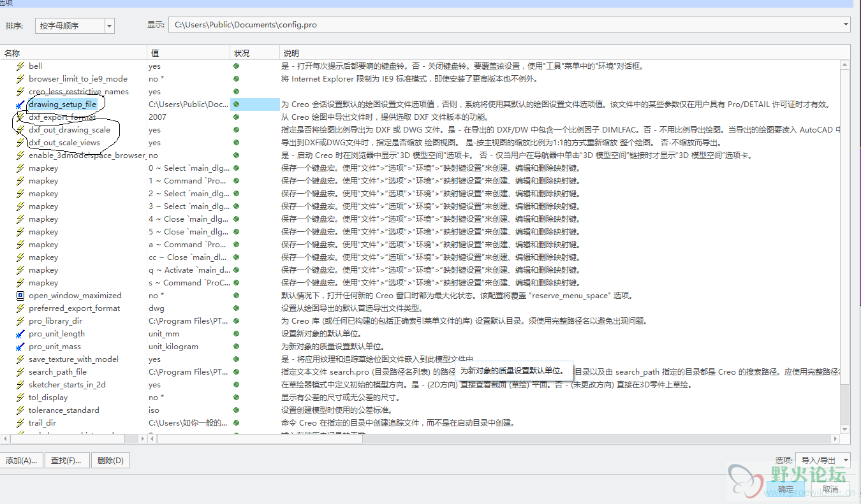Click the lightning icon for save_texture_with_model
Screen dimensions: 861x504
pyautogui.click(x=20, y=359)
